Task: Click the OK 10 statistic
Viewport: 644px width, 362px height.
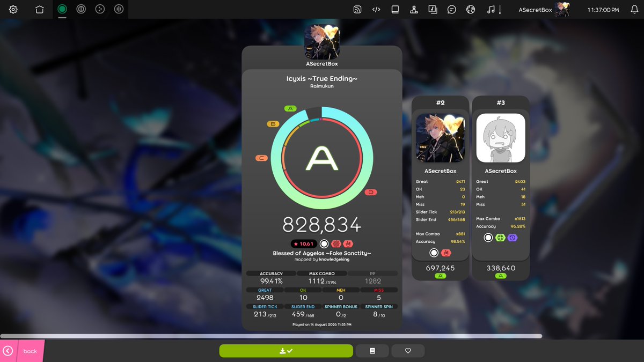Action: click(x=303, y=294)
